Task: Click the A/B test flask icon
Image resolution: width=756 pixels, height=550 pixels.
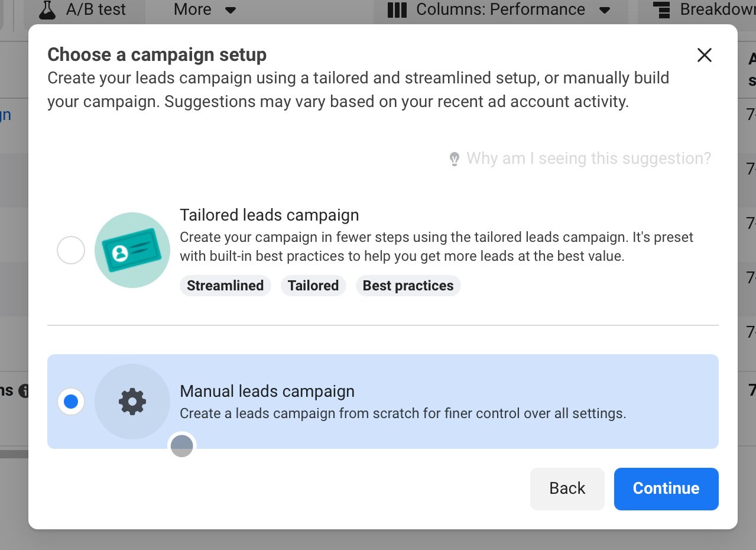Action: pos(47,9)
